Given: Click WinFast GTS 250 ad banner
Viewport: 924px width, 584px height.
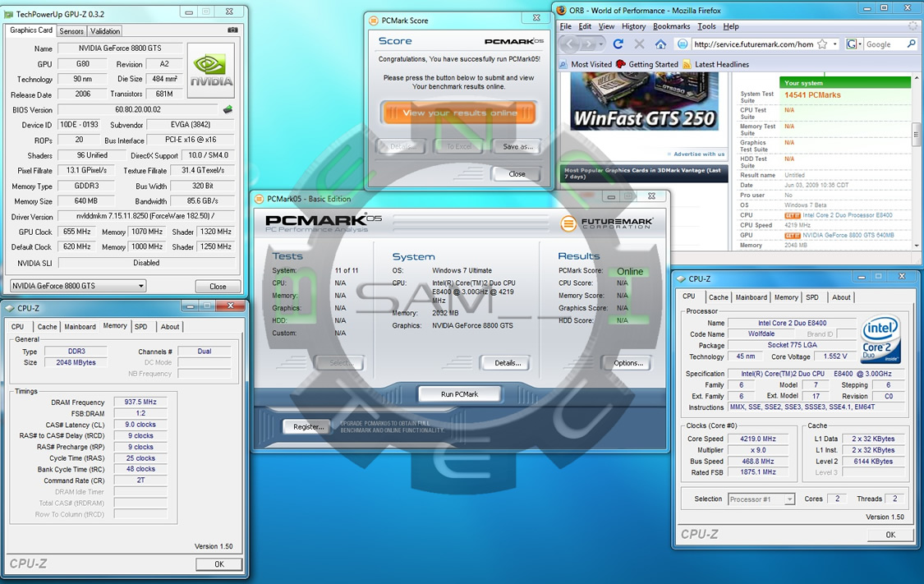Looking at the screenshot, I should click(x=645, y=101).
